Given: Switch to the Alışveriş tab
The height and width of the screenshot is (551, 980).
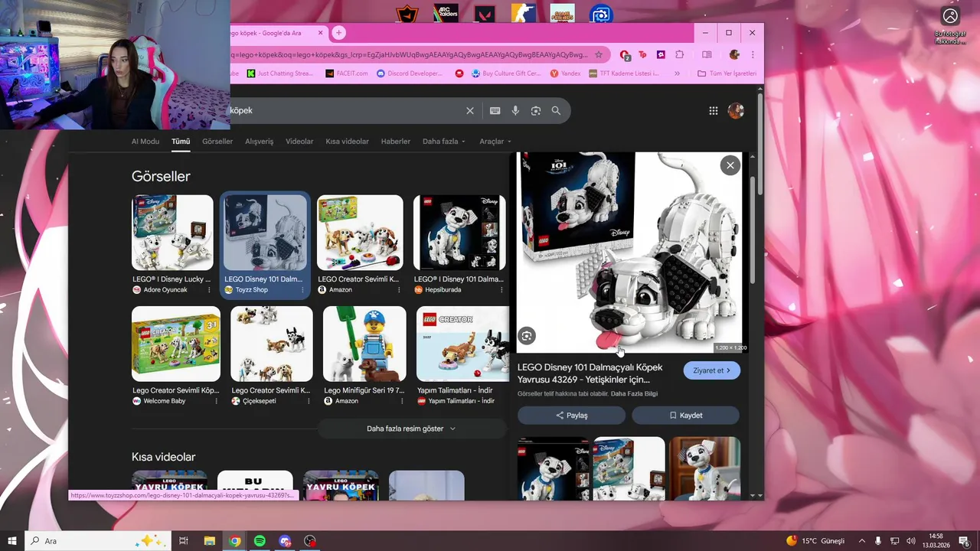Looking at the screenshot, I should tap(259, 142).
